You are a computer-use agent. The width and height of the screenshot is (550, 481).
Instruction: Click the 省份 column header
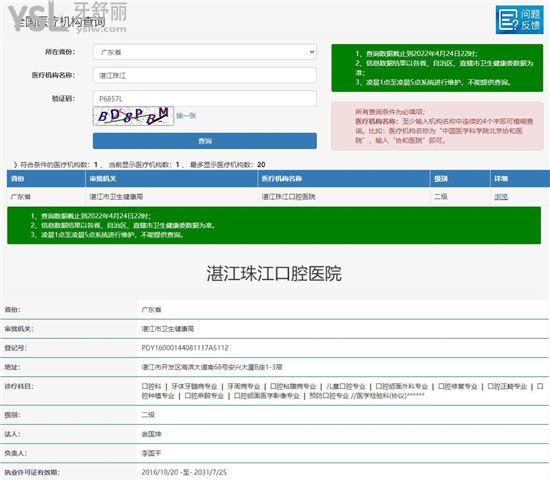pyautogui.click(x=46, y=179)
